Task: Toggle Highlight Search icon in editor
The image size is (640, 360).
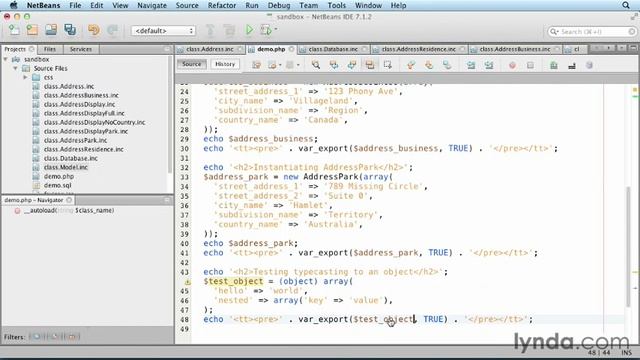Action: tap(370, 65)
